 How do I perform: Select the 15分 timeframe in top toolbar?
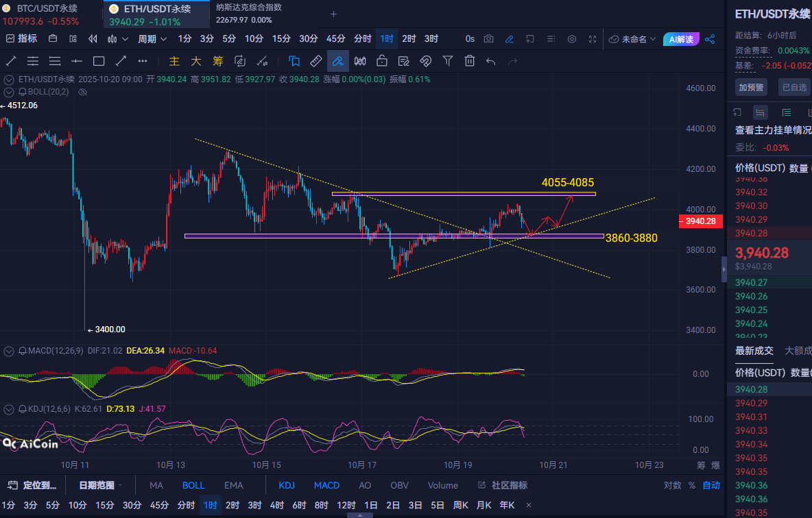281,39
